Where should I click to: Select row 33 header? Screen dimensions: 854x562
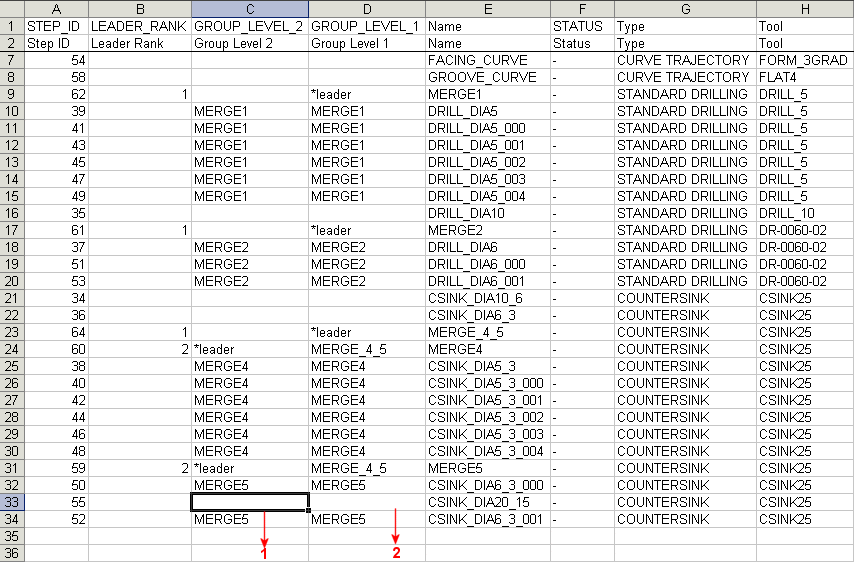pos(13,502)
